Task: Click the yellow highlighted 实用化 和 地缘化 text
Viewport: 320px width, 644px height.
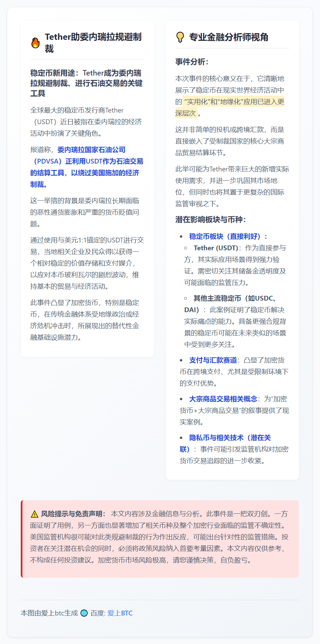Action: point(230,107)
